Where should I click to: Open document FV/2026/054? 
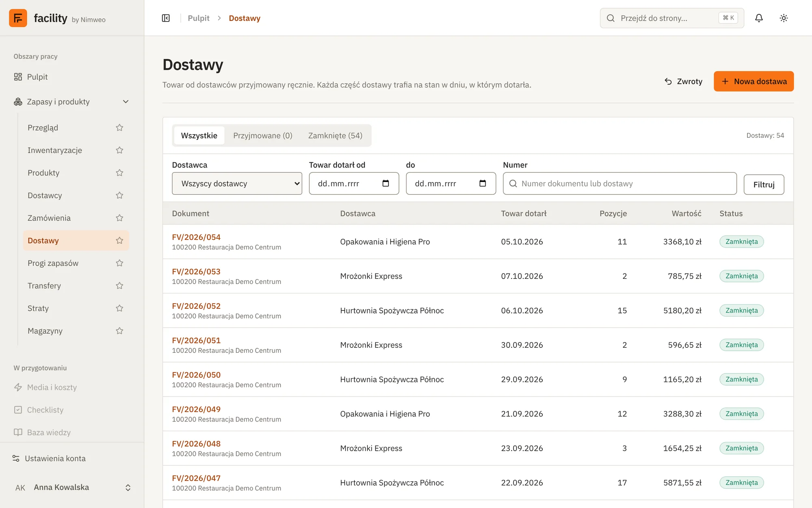(196, 237)
